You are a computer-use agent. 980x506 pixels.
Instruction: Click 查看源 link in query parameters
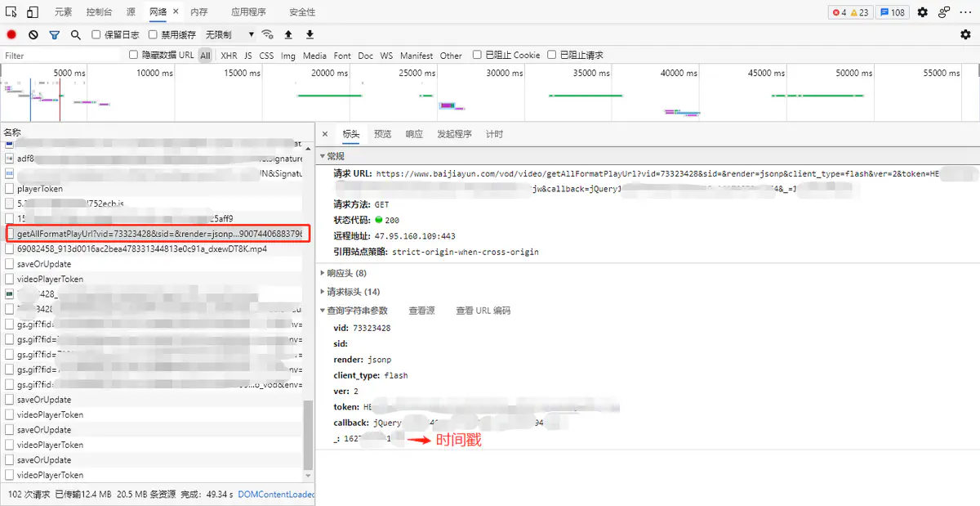click(x=421, y=311)
